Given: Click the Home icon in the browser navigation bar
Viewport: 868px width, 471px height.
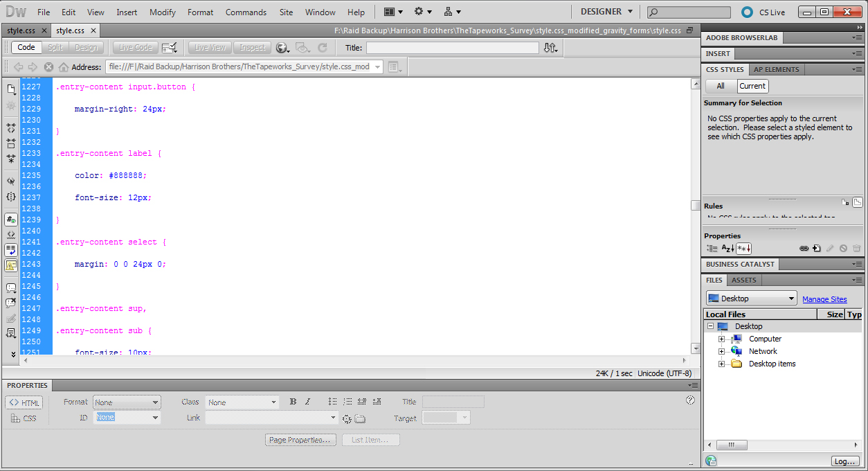Looking at the screenshot, I should (64, 67).
